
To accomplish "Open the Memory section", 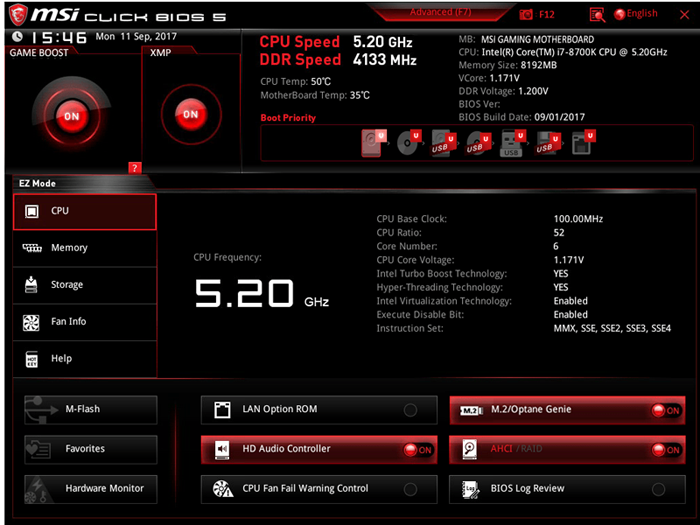I will coord(85,249).
